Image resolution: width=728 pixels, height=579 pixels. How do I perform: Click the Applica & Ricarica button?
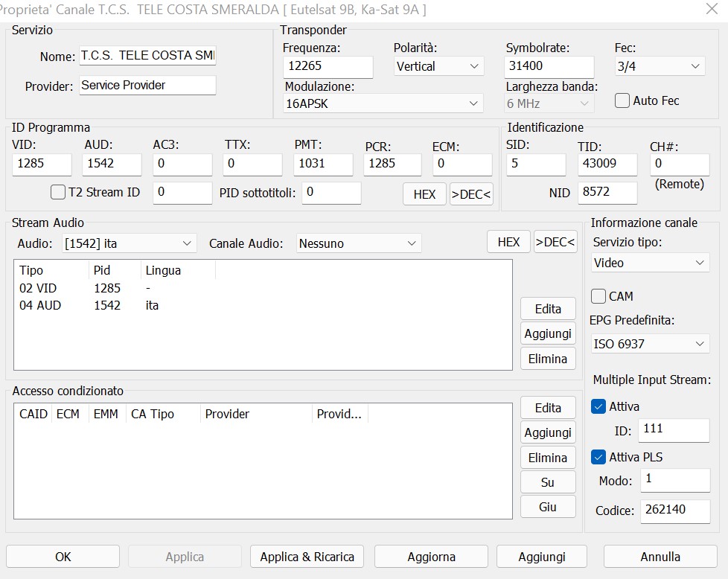pyautogui.click(x=307, y=557)
